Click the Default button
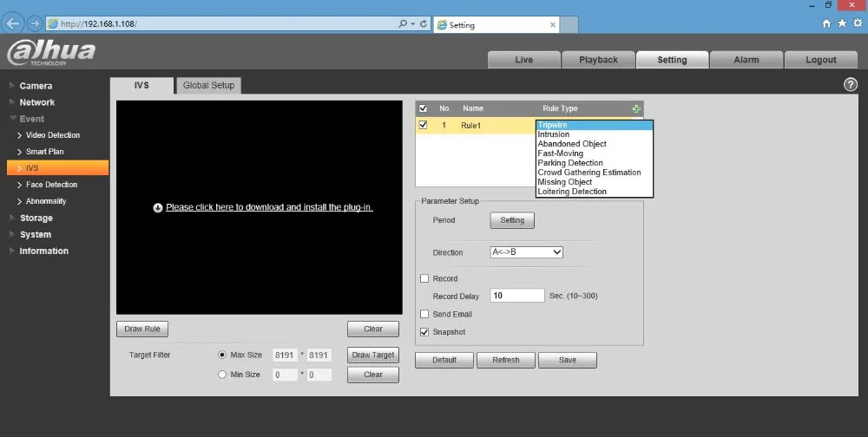868x437 pixels. (x=444, y=360)
